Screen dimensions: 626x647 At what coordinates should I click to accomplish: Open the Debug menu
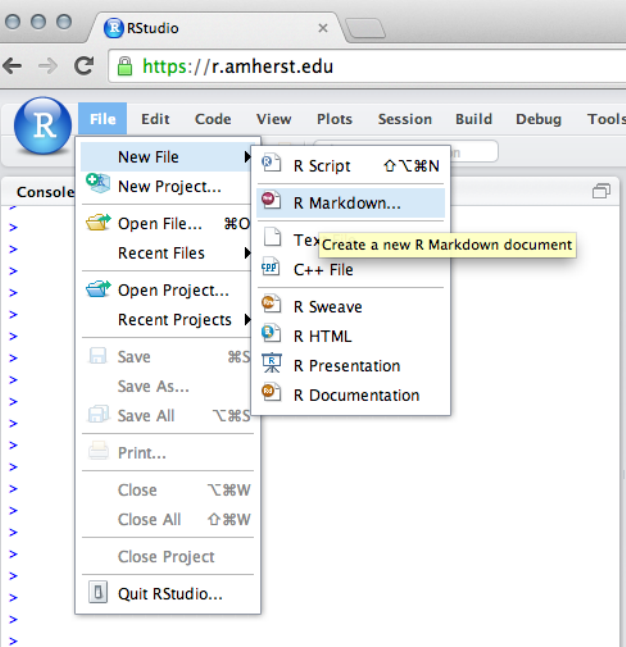[x=539, y=120]
